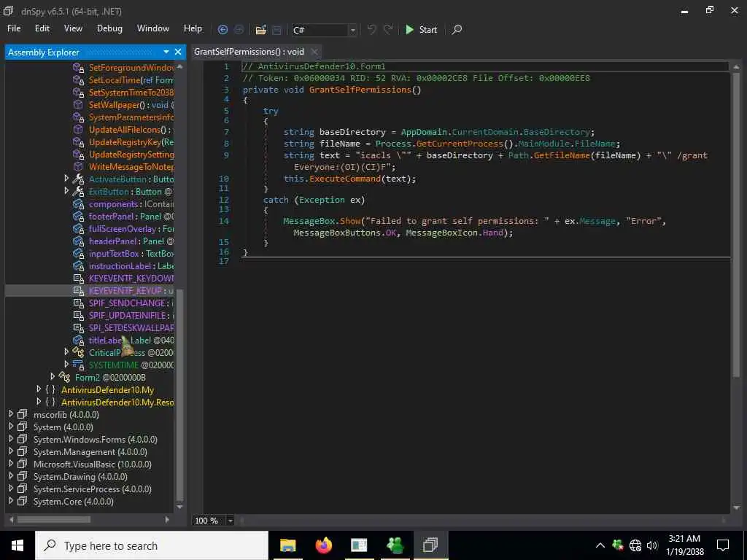Open the Edit menu

[42, 28]
